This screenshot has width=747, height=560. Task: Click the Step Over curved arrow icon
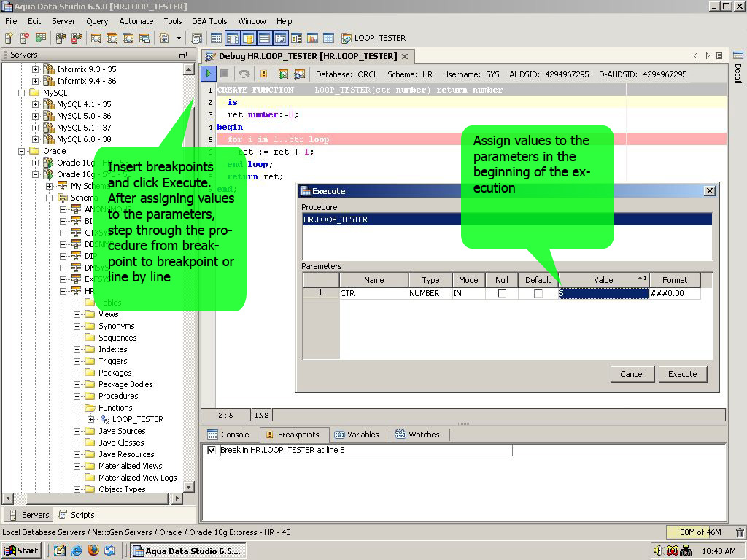tap(244, 74)
